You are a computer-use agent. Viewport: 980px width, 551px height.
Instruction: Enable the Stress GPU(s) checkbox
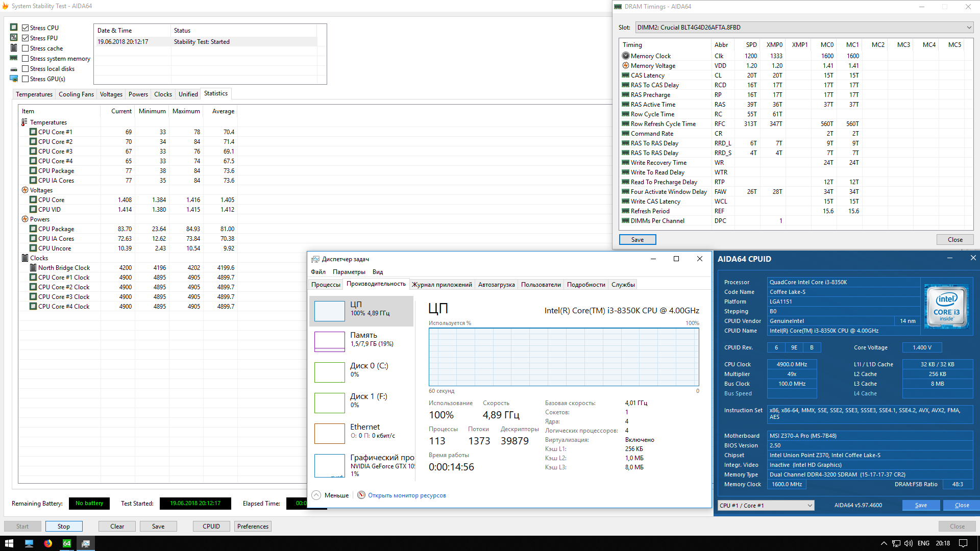point(25,79)
